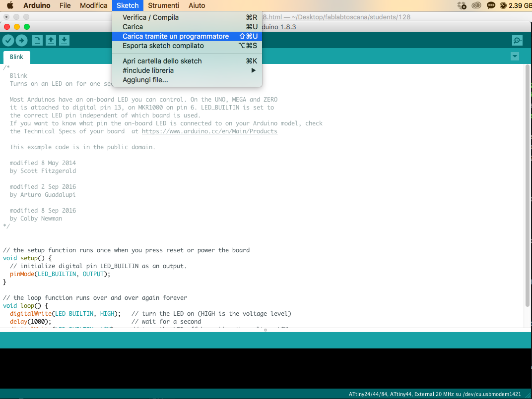Open the Strumenti menu
The width and height of the screenshot is (532, 399).
click(x=164, y=5)
